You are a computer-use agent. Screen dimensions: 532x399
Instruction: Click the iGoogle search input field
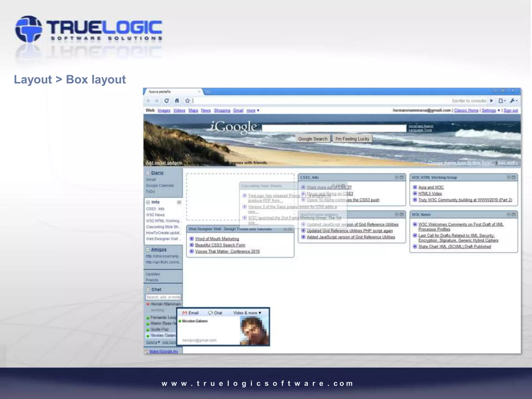click(x=334, y=128)
